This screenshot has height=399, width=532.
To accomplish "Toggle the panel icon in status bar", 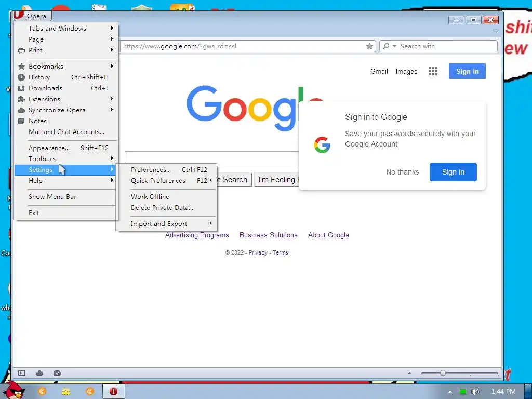I will pos(22,373).
